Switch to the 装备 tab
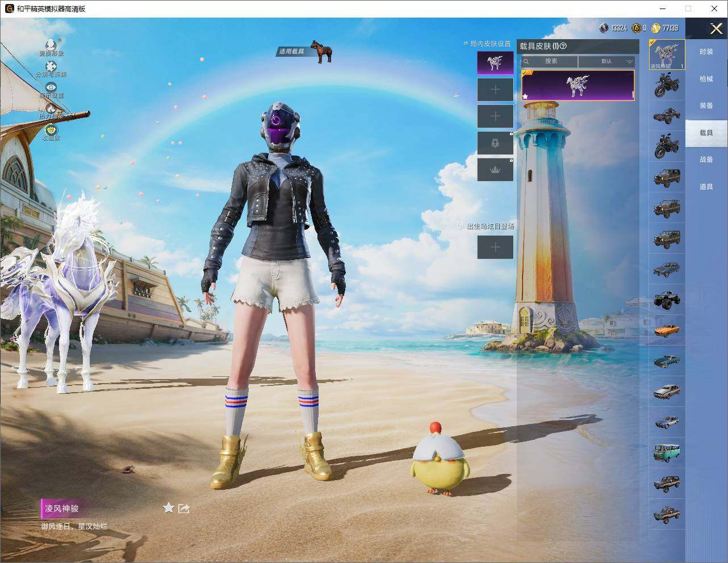Viewport: 728px width, 563px height. point(706,106)
